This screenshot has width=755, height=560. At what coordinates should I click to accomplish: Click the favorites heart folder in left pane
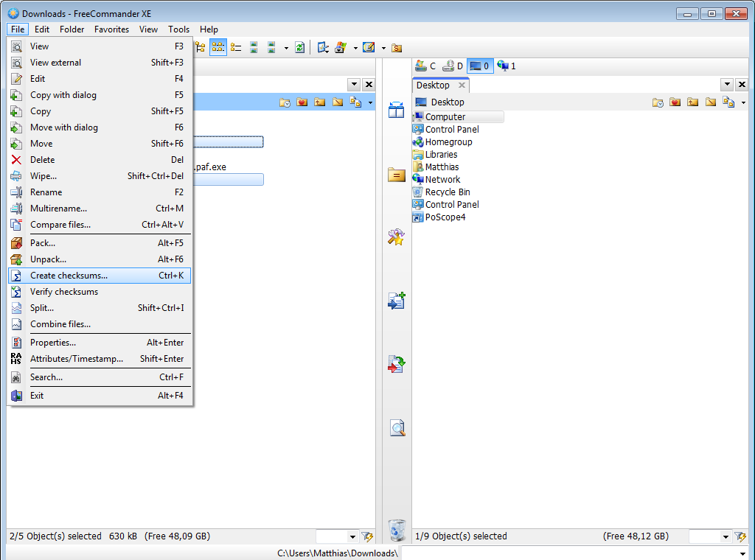point(302,102)
